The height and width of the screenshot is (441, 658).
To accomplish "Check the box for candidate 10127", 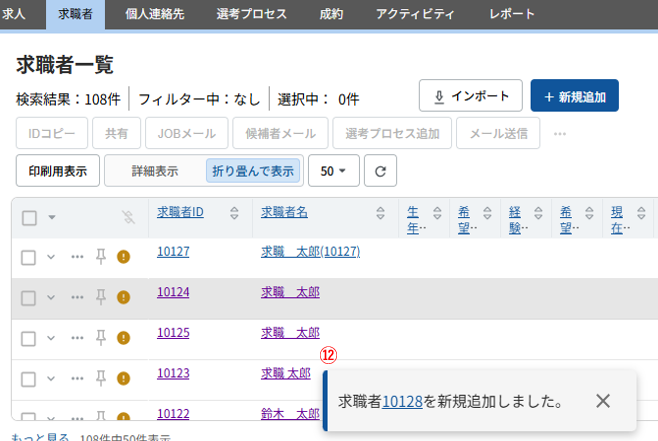I will (x=29, y=257).
